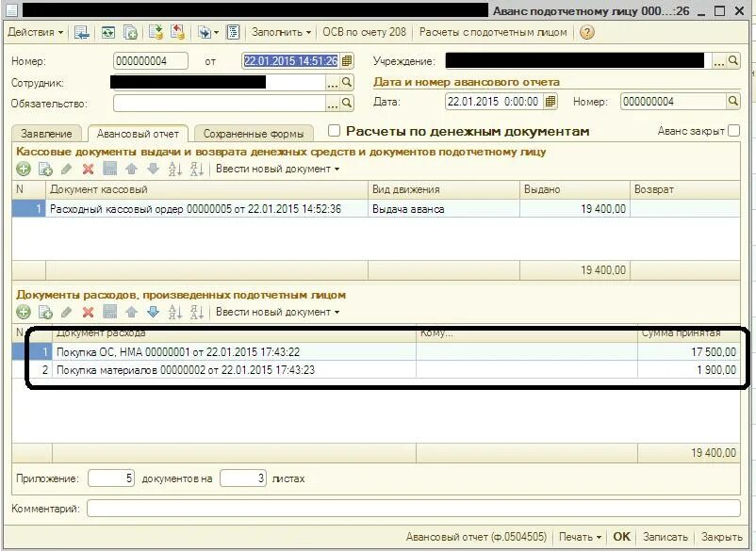The width and height of the screenshot is (756, 551).
Task: Open calendar next to document date 22.01.2015 14:51:26
Action: [x=347, y=61]
